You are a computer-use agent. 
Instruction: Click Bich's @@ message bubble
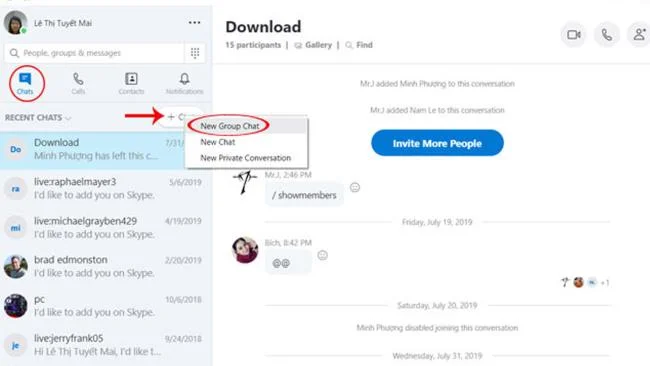click(288, 262)
